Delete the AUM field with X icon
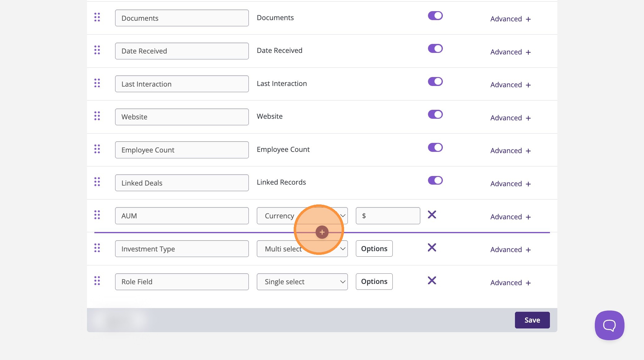The width and height of the screenshot is (644, 360). pyautogui.click(x=432, y=215)
